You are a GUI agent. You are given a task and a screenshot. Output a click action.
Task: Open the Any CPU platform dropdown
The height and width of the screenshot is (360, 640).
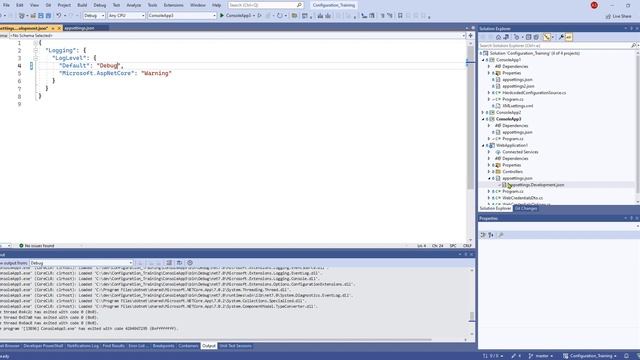tap(126, 16)
